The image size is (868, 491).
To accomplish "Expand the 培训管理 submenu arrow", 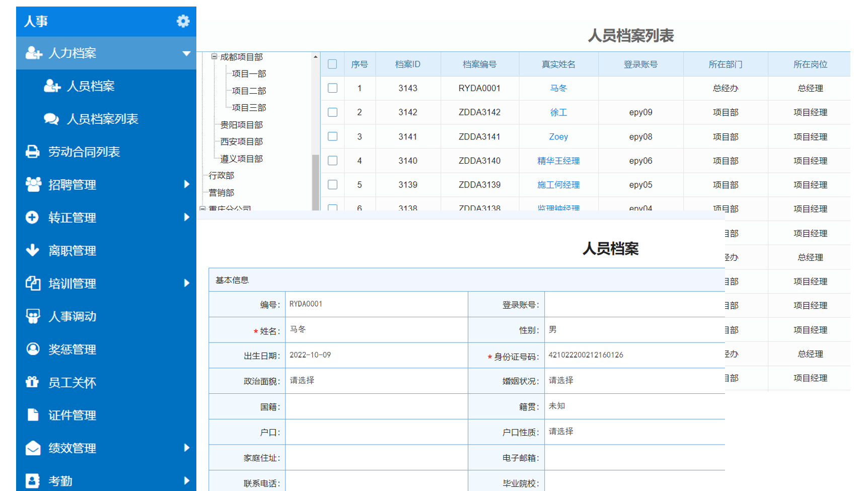I will tap(186, 284).
